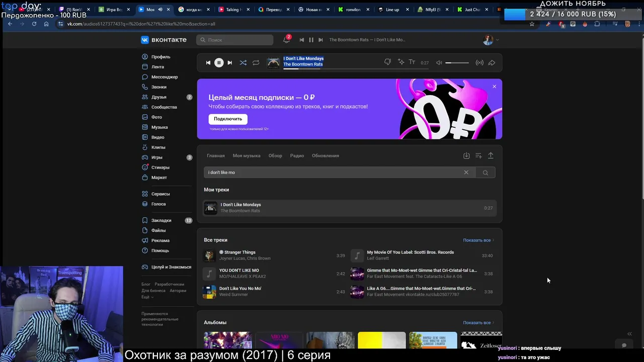644x362 pixels.
Task: Open the Обзор tab
Action: pyautogui.click(x=275, y=156)
